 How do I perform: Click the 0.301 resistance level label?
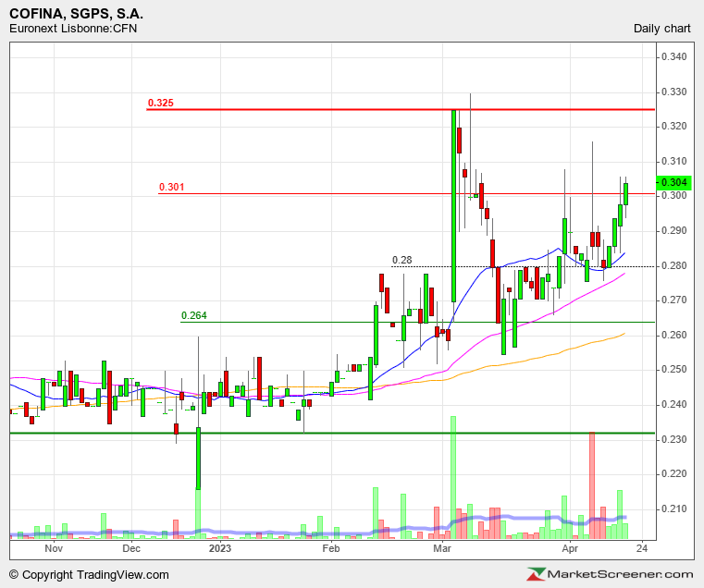[171, 187]
